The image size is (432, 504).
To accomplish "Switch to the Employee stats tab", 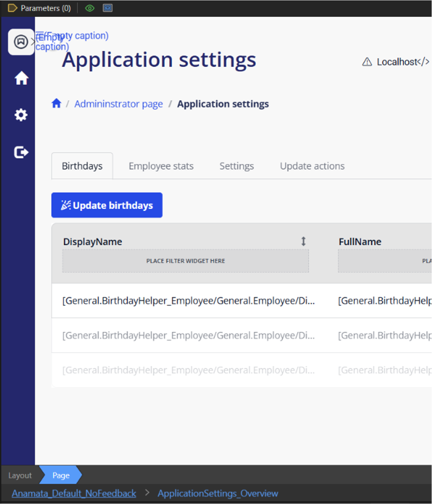I will point(161,166).
